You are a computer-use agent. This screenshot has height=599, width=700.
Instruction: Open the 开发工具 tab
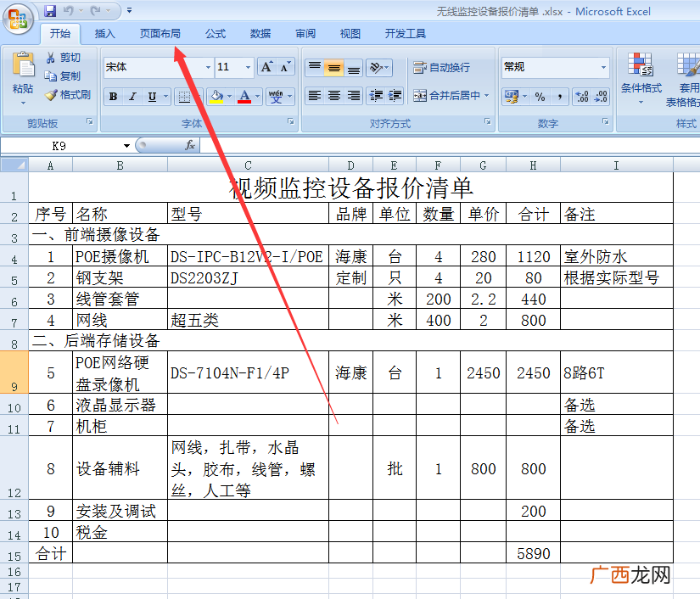406,33
